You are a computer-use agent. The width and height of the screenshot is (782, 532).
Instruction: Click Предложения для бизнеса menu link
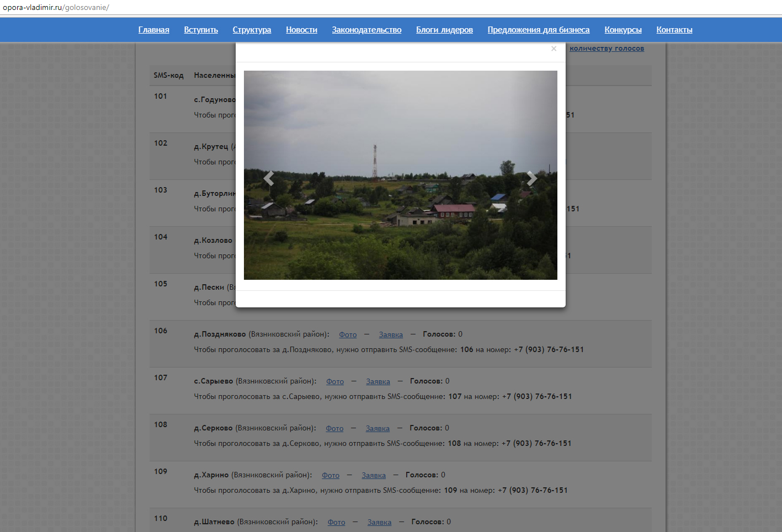tap(538, 30)
